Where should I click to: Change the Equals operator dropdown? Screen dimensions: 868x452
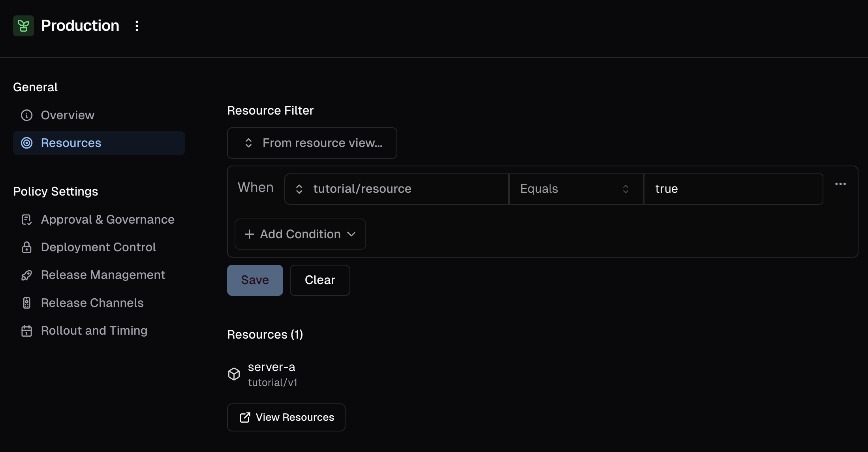point(576,189)
